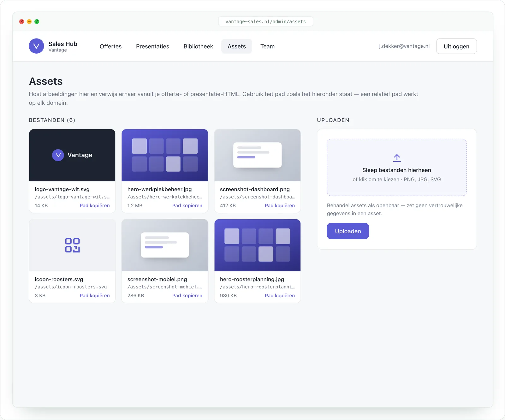
Task: Click the browser address bar URL
Action: 265,21
